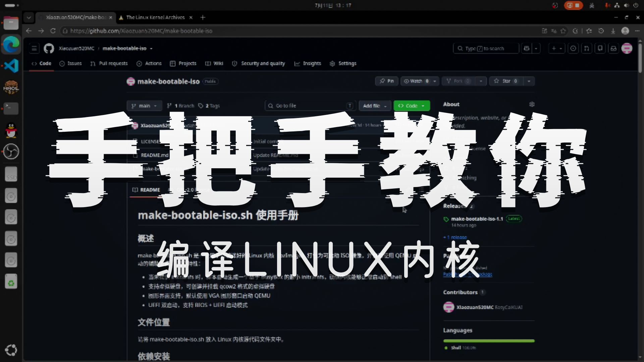Viewport: 644px width, 362px height.
Task: Open the HMCL launcher dock icon
Action: 11,87
